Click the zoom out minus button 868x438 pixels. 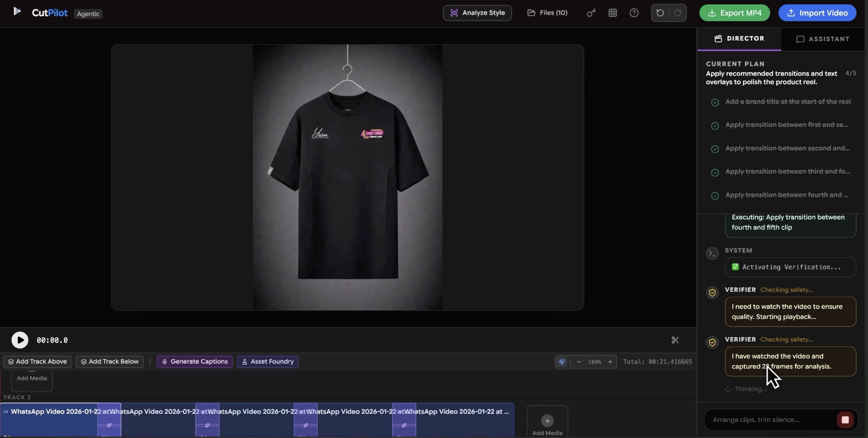pos(579,362)
